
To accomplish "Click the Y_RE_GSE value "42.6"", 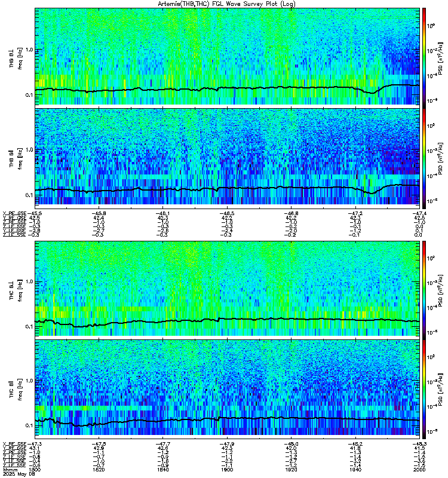I will click(163, 448).
